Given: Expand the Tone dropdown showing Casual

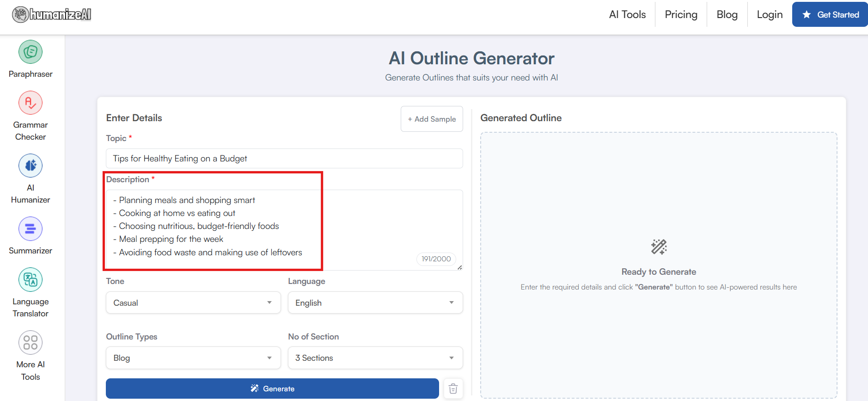Looking at the screenshot, I should point(193,302).
